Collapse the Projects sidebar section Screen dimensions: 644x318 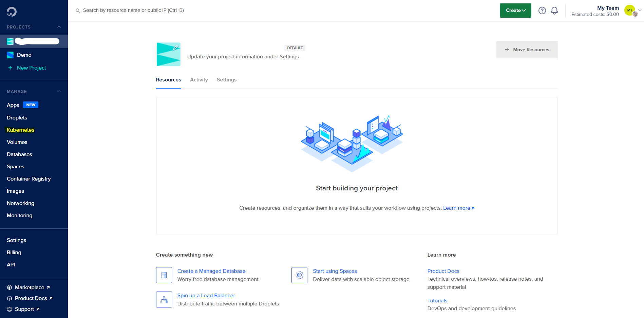pyautogui.click(x=59, y=27)
